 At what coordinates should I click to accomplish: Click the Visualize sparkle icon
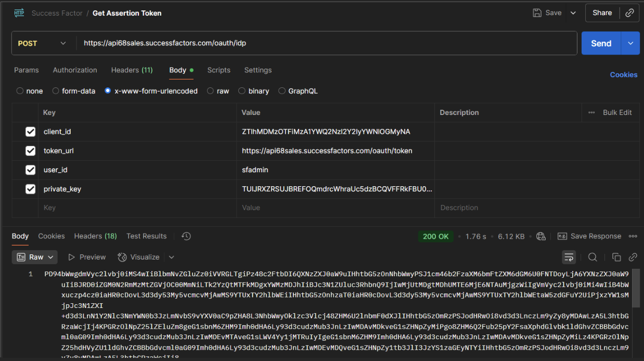[x=122, y=257]
